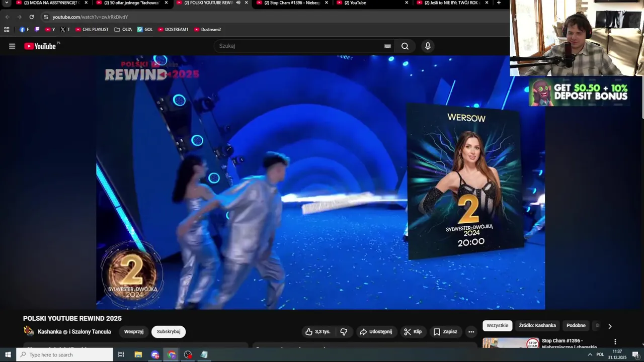Open the Dostream2 bookmark
The width and height of the screenshot is (644, 362).
point(207,30)
